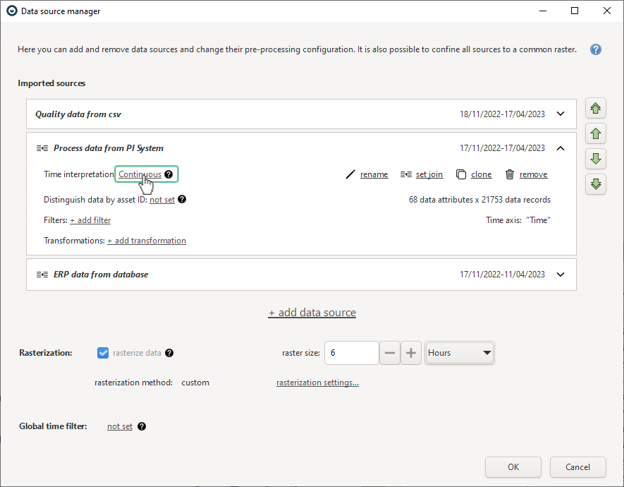Click the raster size input field
Viewport: 624px width, 487px height.
(x=351, y=353)
